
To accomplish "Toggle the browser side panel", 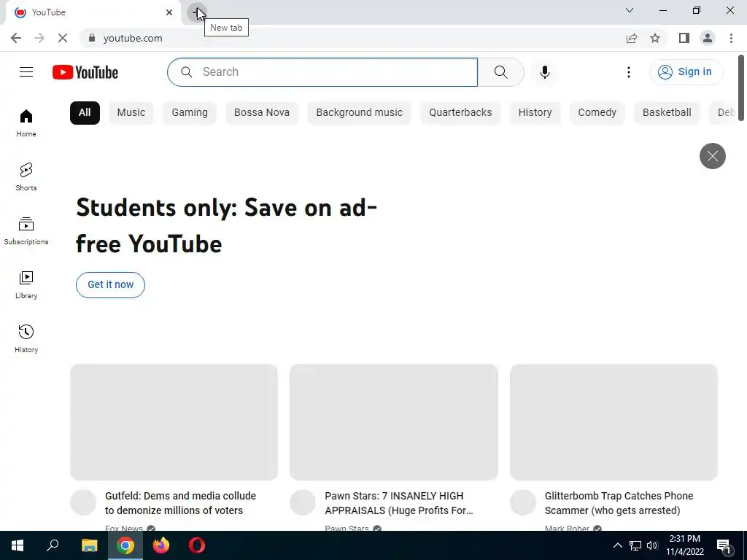I will pyautogui.click(x=684, y=38).
